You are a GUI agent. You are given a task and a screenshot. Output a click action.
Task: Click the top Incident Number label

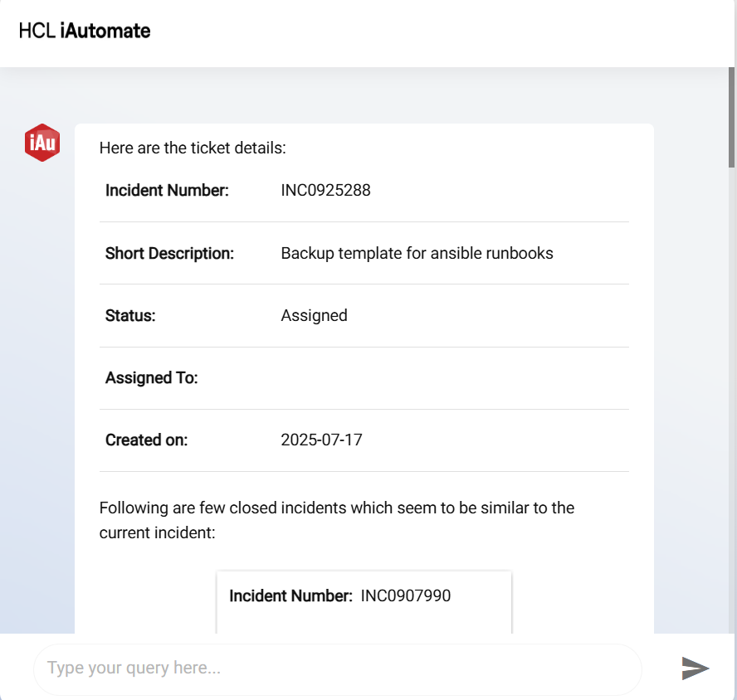(x=166, y=191)
